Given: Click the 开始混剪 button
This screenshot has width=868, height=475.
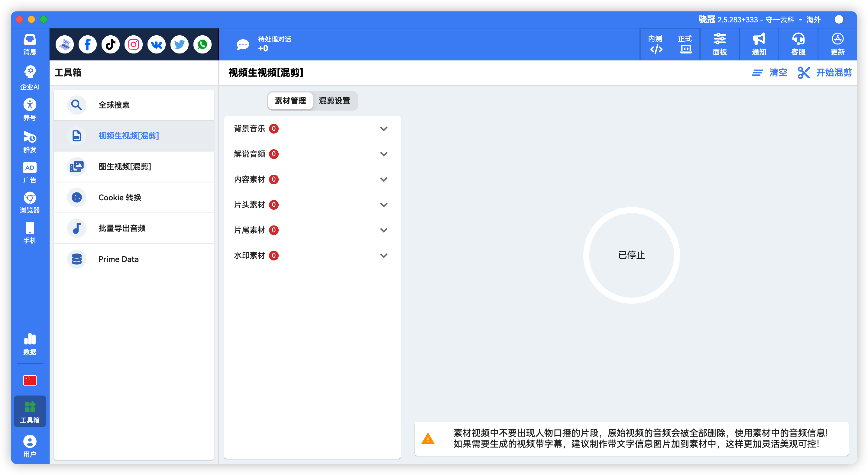Looking at the screenshot, I should click(824, 73).
